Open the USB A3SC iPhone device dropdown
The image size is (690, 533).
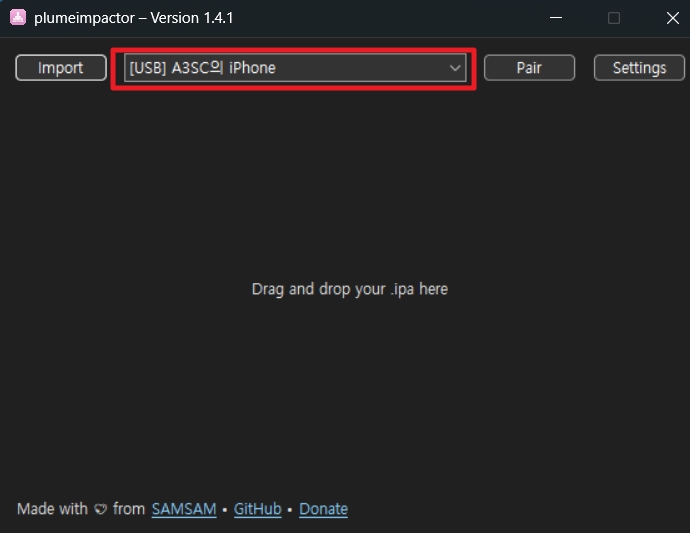(295, 68)
